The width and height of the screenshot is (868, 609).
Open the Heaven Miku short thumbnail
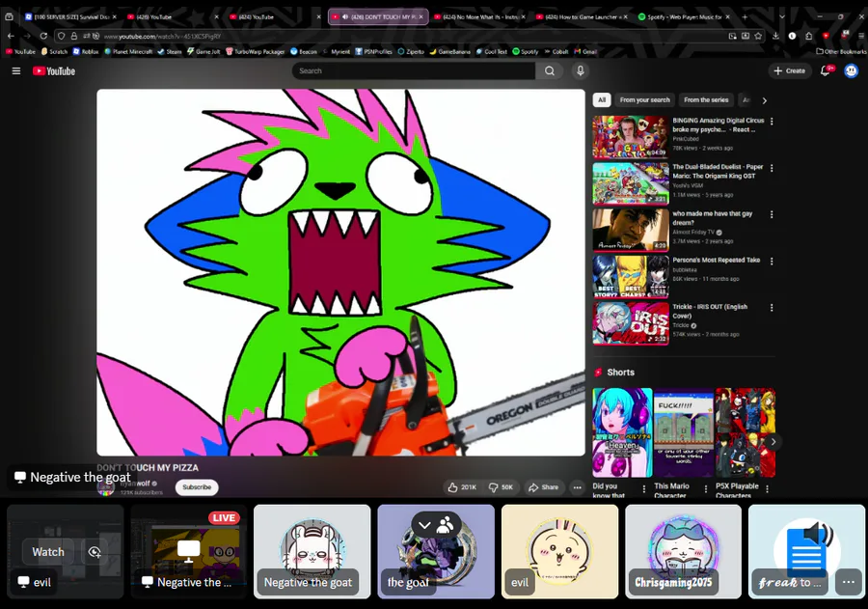point(622,432)
